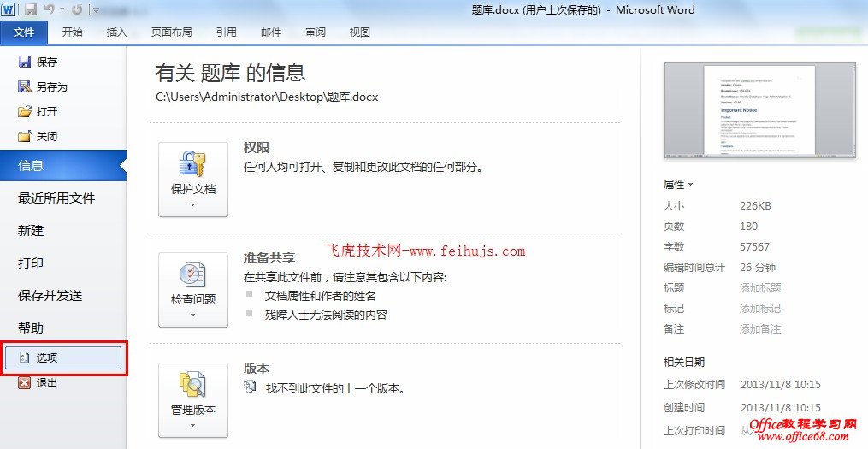This screenshot has height=449, width=868.
Task: Click 添加标题 field
Action: (760, 288)
